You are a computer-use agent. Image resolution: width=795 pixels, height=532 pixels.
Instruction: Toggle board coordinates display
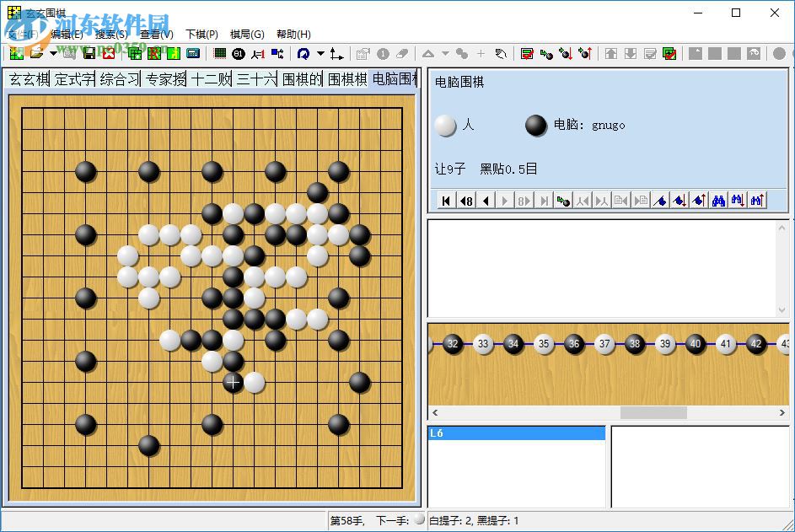coord(220,53)
